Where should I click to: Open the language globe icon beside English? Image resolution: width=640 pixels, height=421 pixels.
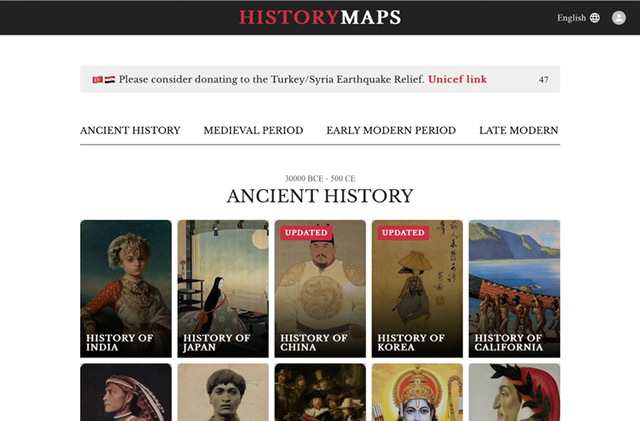point(595,18)
